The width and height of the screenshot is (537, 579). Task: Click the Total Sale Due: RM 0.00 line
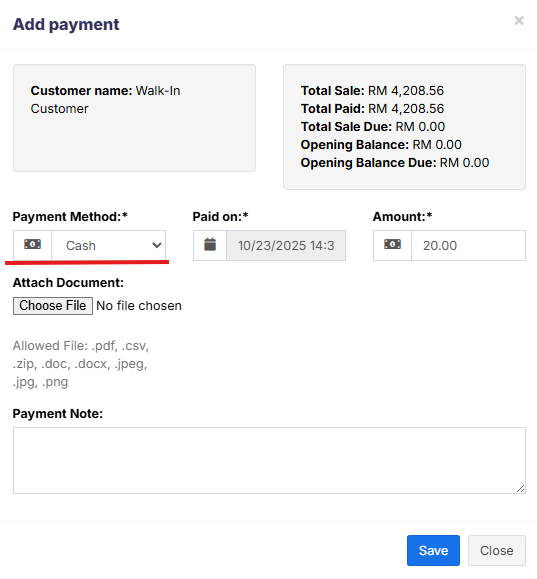pyautogui.click(x=373, y=127)
